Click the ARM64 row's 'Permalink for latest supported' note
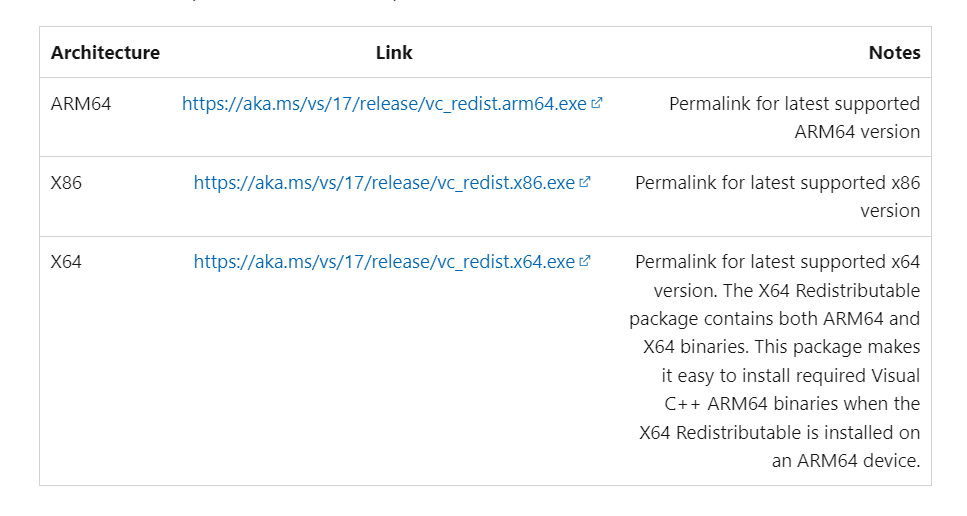Image resolution: width=967 pixels, height=516 pixels. click(794, 104)
